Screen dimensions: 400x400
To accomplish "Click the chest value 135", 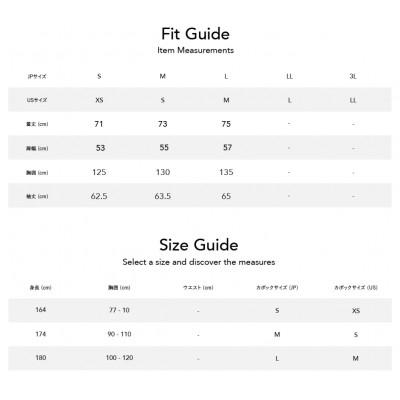I will click(x=226, y=172).
